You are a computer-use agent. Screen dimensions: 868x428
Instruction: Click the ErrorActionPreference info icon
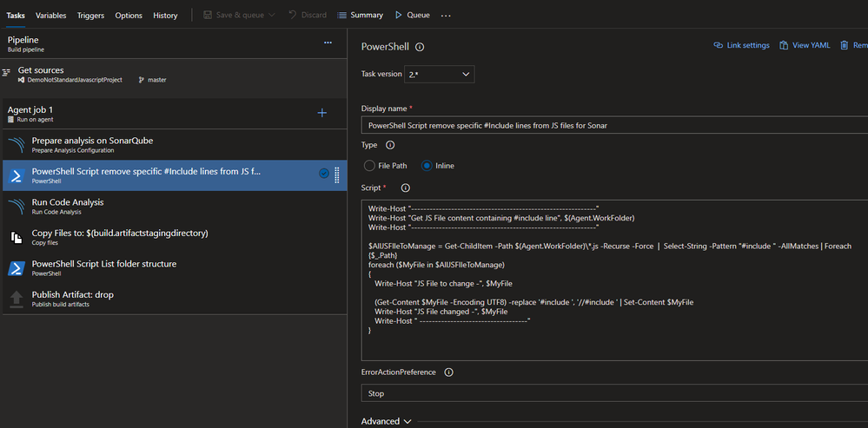point(448,372)
